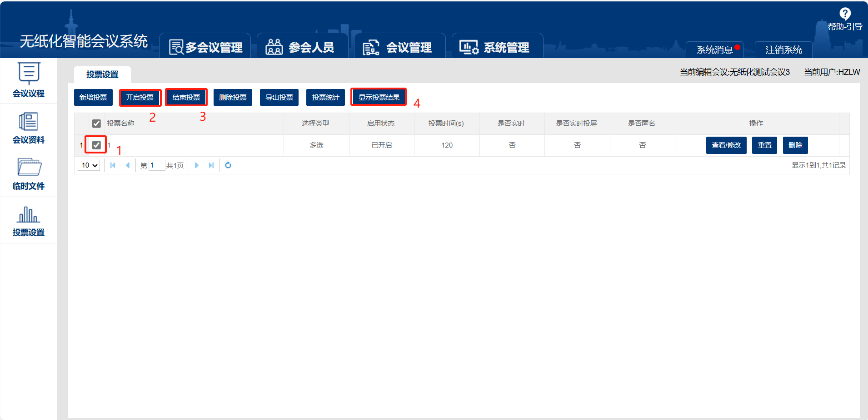
Task: Uncheck the checkbox for vote row 1
Action: tap(96, 145)
